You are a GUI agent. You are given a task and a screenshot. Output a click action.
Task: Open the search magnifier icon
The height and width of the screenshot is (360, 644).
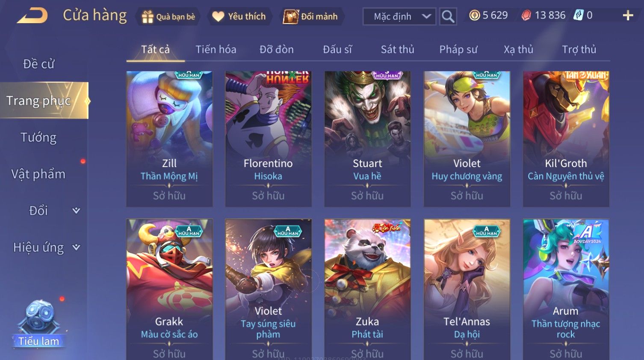click(448, 17)
